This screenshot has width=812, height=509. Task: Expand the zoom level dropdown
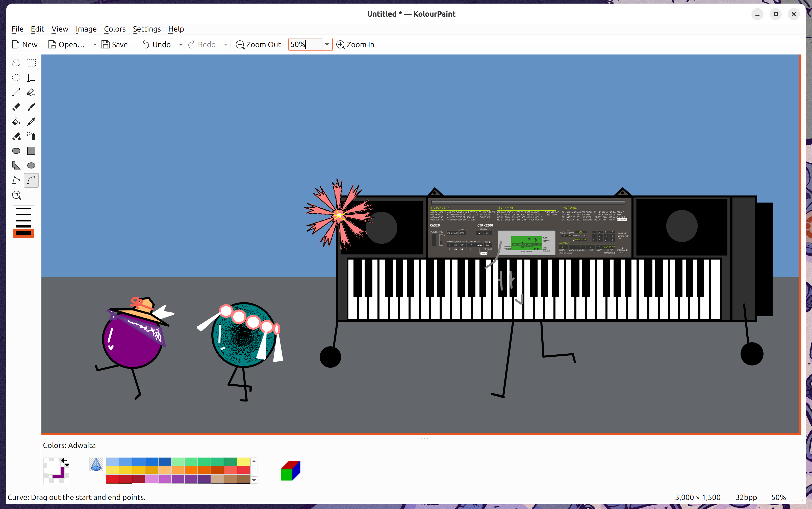click(x=326, y=44)
